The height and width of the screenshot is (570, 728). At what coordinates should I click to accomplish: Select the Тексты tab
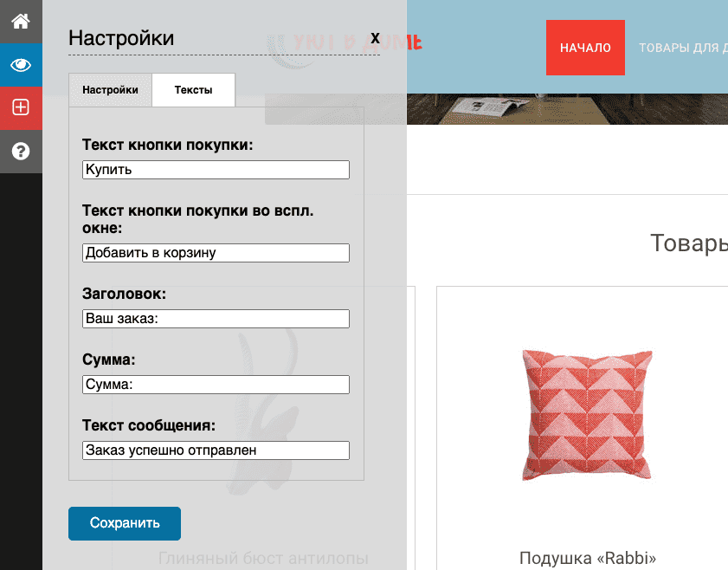click(194, 90)
